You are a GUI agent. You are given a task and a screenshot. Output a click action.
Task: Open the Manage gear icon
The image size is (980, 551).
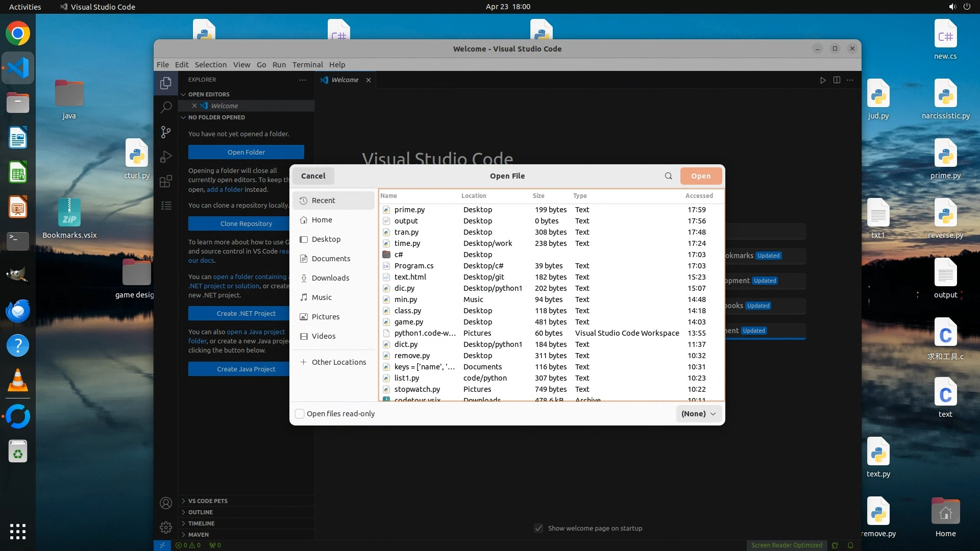coord(166,527)
